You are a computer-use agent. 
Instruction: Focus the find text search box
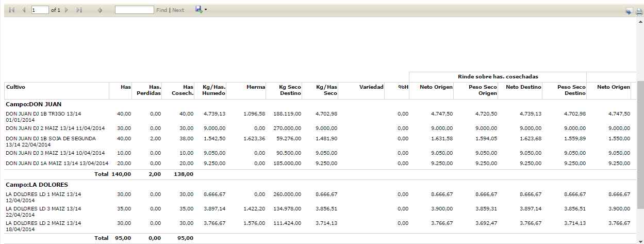(134, 10)
